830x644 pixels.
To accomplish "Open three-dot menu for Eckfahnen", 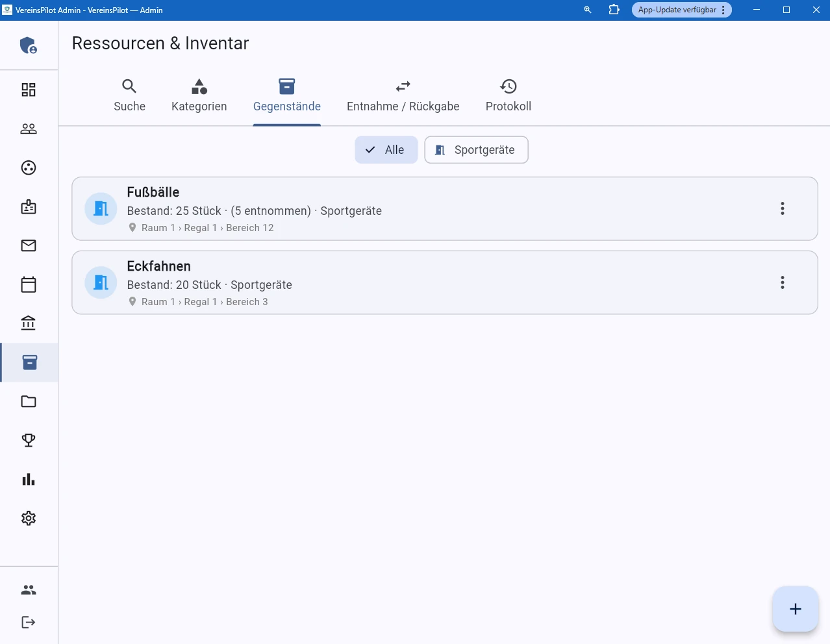I will click(x=782, y=282).
